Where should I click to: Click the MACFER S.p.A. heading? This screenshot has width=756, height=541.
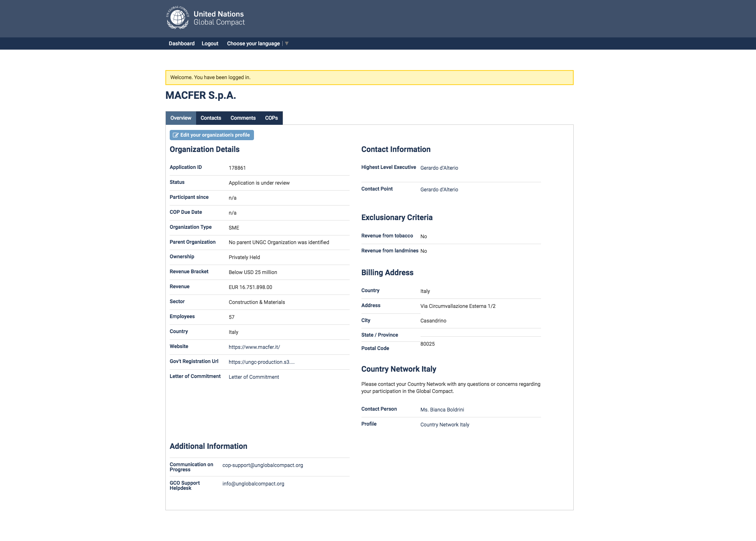click(x=200, y=95)
